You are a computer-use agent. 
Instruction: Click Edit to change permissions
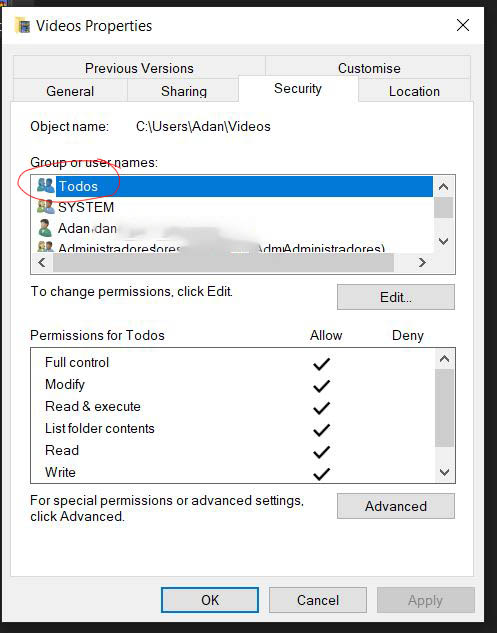(396, 297)
